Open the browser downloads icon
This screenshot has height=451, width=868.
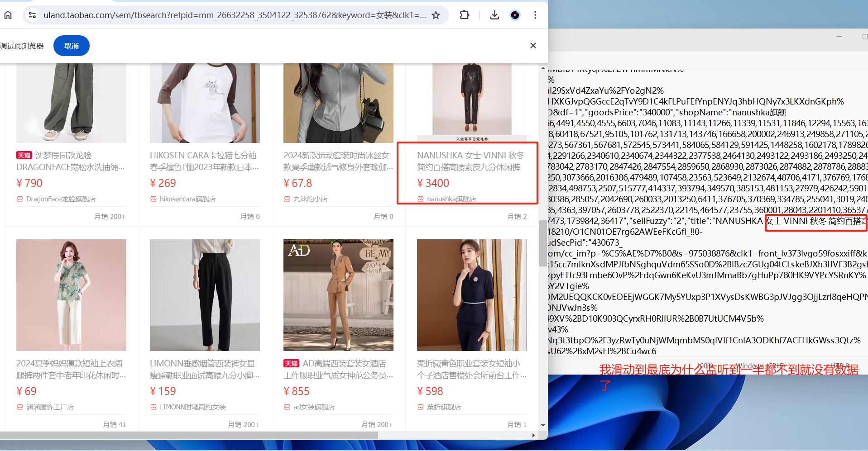point(494,15)
